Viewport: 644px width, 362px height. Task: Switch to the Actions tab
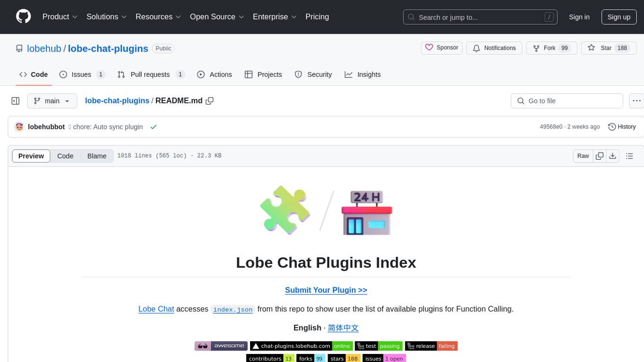(x=215, y=74)
